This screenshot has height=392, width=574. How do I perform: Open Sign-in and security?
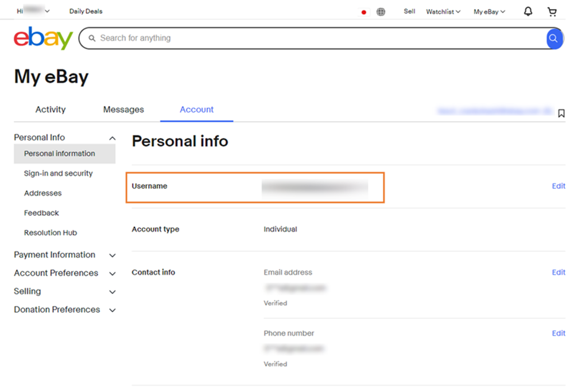[58, 173]
